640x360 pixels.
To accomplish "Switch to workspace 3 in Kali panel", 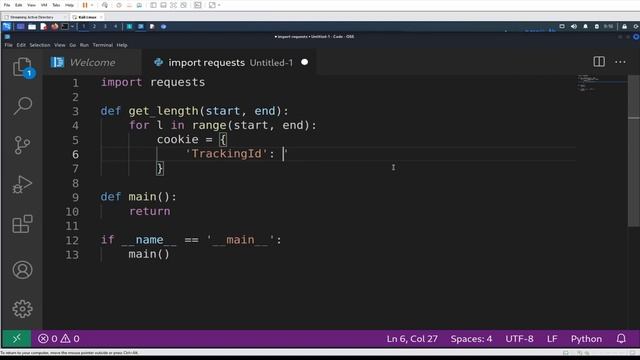I will click(x=105, y=27).
